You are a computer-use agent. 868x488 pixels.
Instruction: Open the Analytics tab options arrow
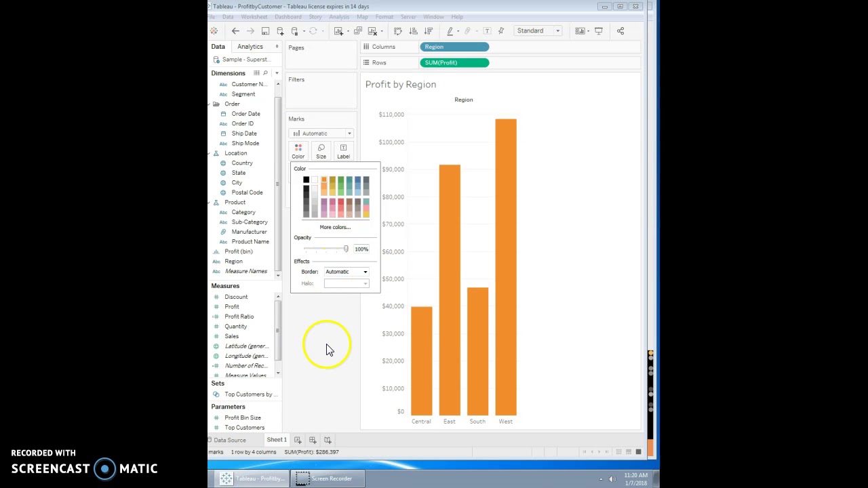click(x=277, y=47)
